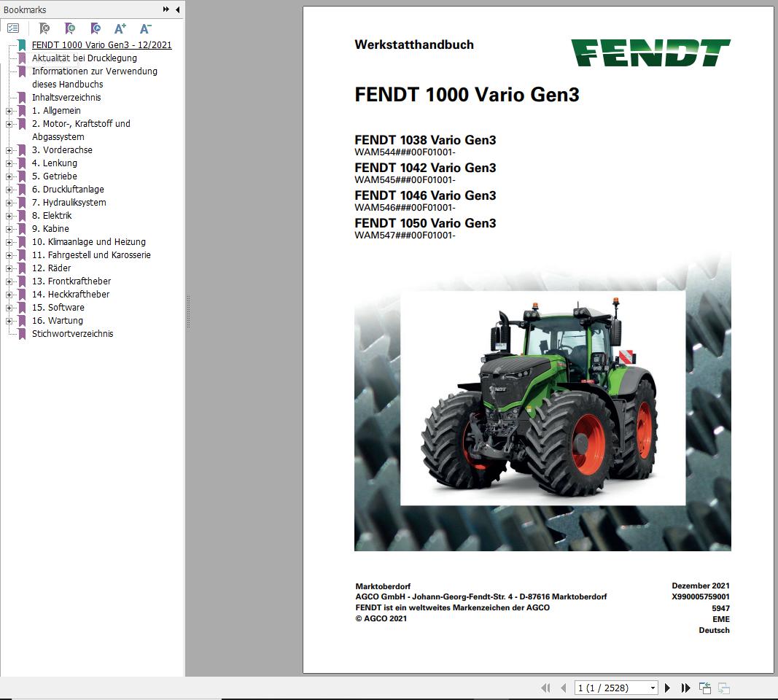Expand the '4. Lenkung' bookmark
Screen dimensions: 778x700
pos(9,163)
